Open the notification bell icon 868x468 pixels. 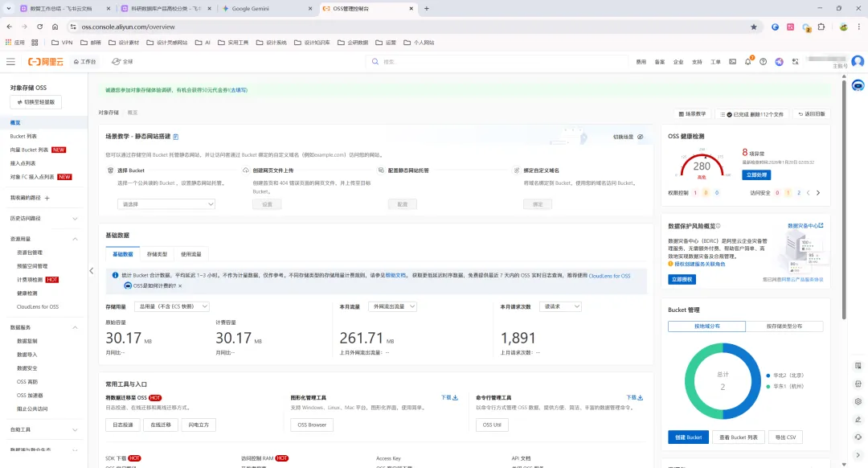point(748,61)
